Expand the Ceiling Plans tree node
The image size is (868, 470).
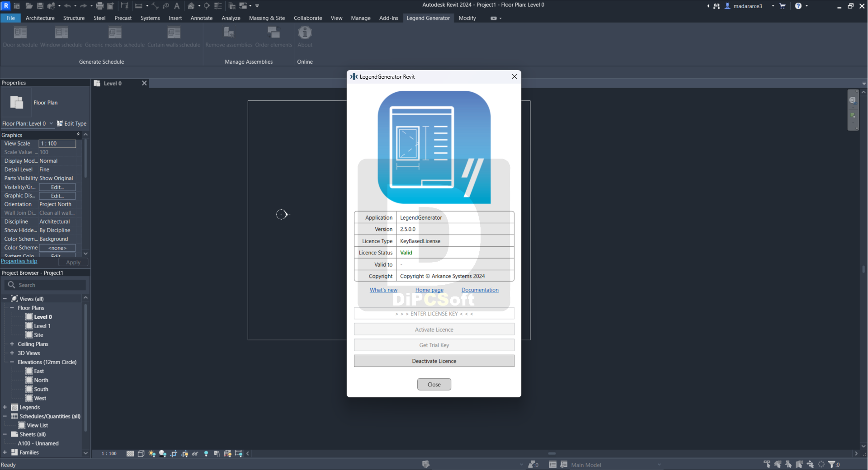click(12, 344)
